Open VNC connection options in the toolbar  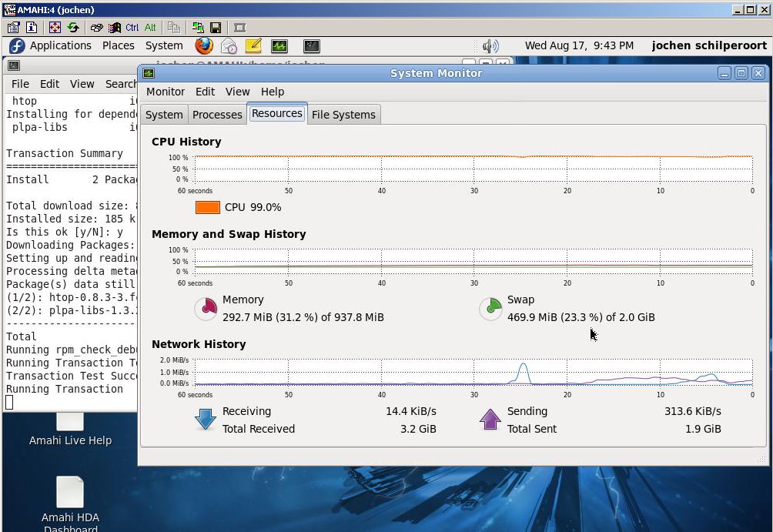[x=13, y=28]
